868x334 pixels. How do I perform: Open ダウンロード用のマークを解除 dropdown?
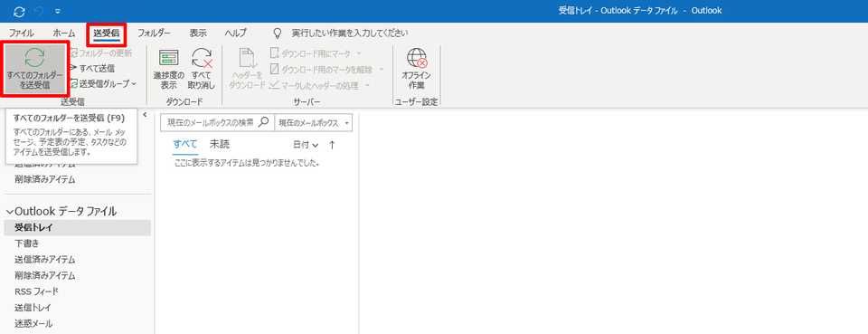(x=326, y=69)
